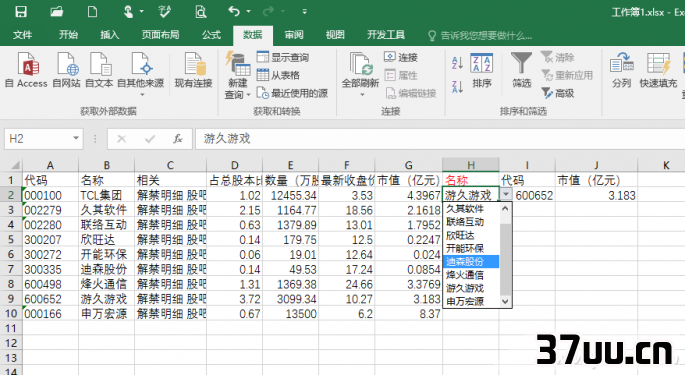
Task: Click cell A2 containing 000100
Action: [50, 195]
